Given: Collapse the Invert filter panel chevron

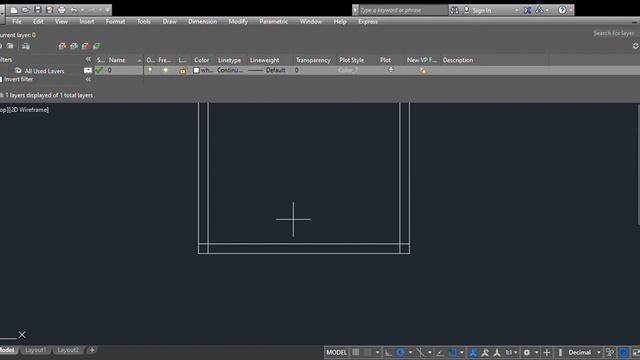Looking at the screenshot, I should click(x=88, y=80).
